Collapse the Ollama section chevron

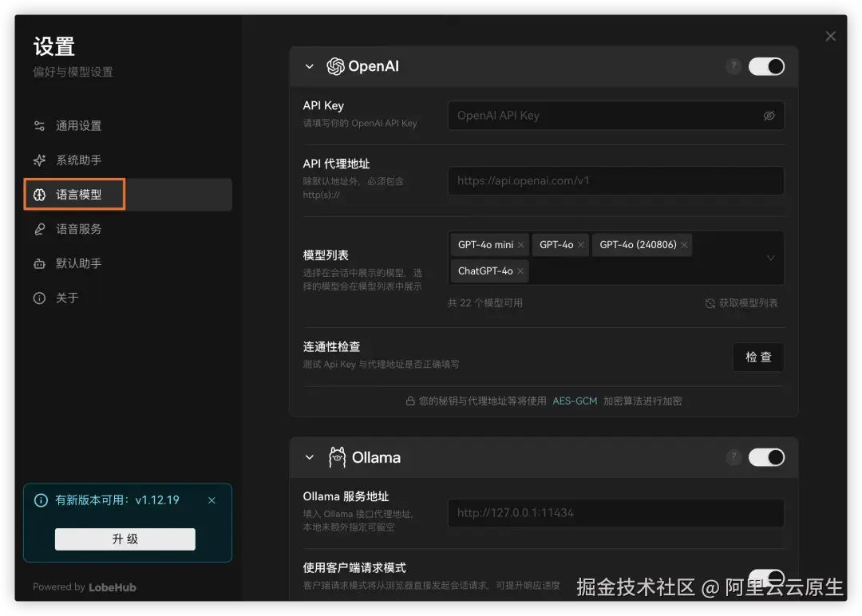click(310, 457)
